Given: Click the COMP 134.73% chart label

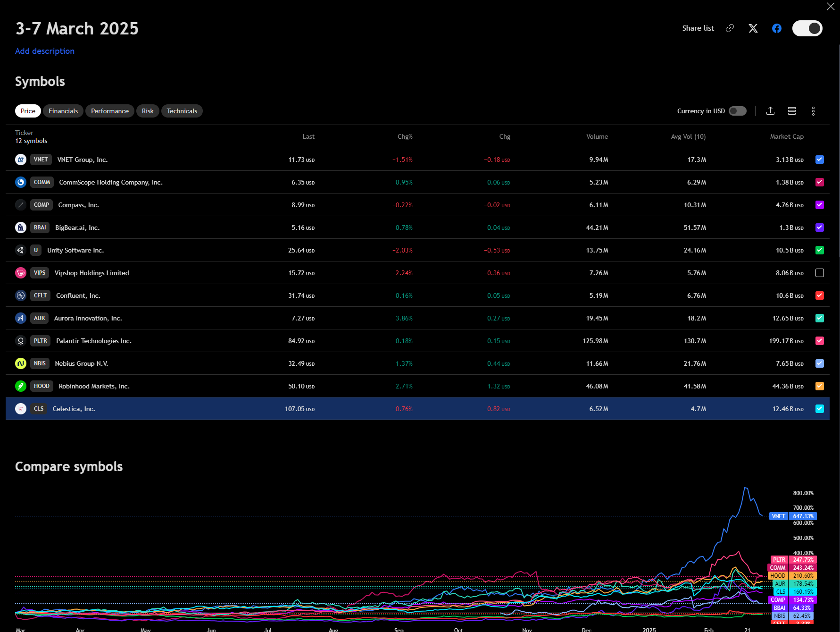Looking at the screenshot, I should point(792,600).
